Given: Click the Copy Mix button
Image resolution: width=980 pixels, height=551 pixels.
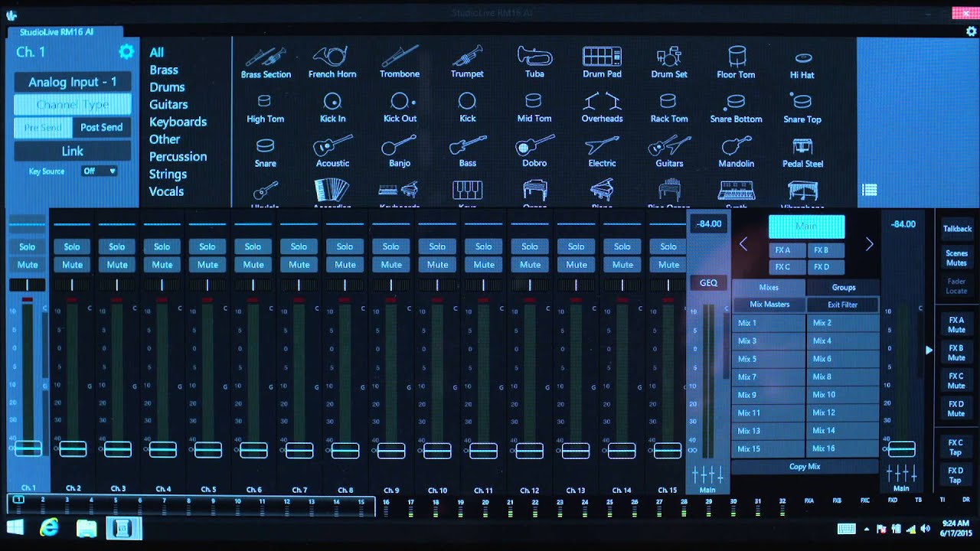Looking at the screenshot, I should pos(805,467).
